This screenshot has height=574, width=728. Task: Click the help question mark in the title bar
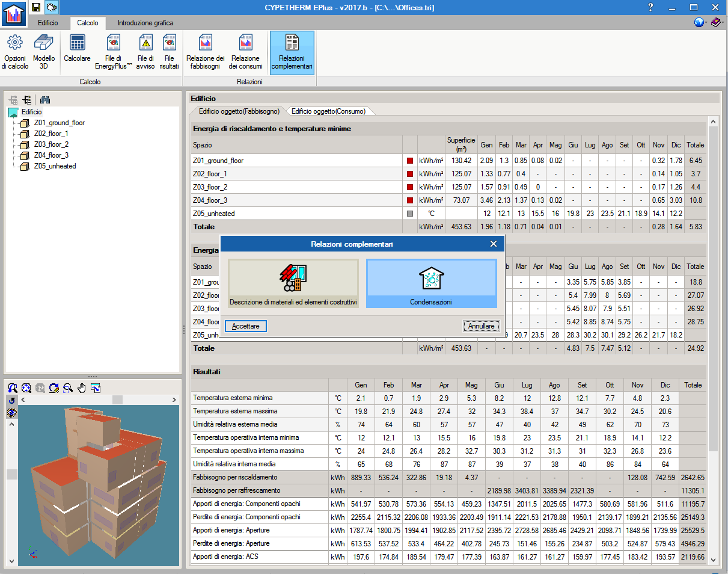coord(651,7)
